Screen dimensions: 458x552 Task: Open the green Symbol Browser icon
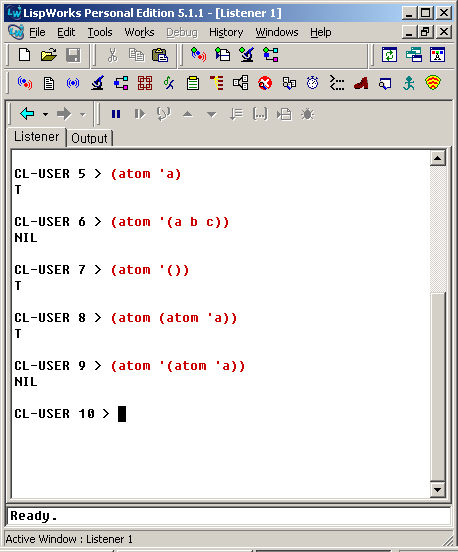(169, 83)
